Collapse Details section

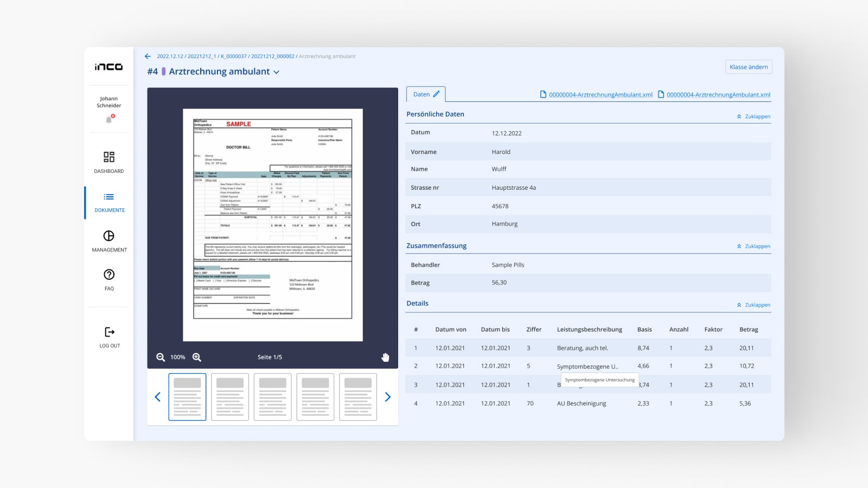coord(754,305)
